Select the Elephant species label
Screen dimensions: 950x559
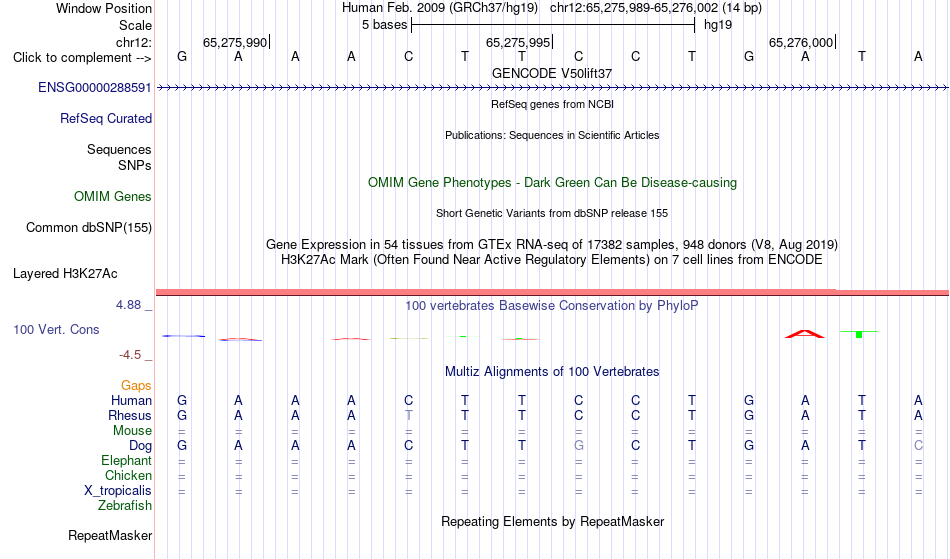tap(127, 461)
